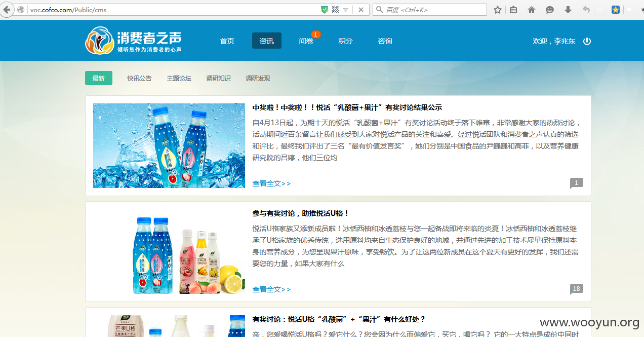Click the summary text starting 自4月13日起
Screen dimensions: 644x337
coord(416,140)
